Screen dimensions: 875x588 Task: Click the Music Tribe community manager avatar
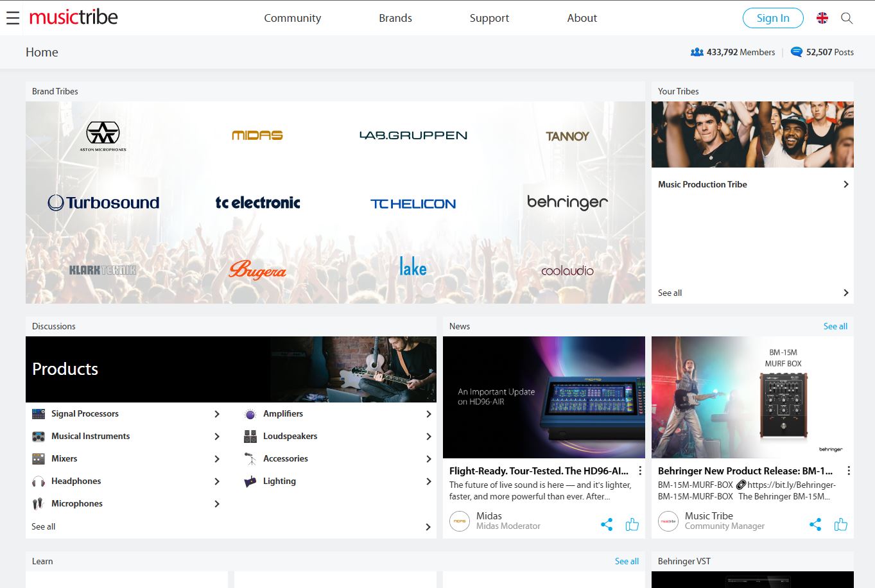click(668, 521)
